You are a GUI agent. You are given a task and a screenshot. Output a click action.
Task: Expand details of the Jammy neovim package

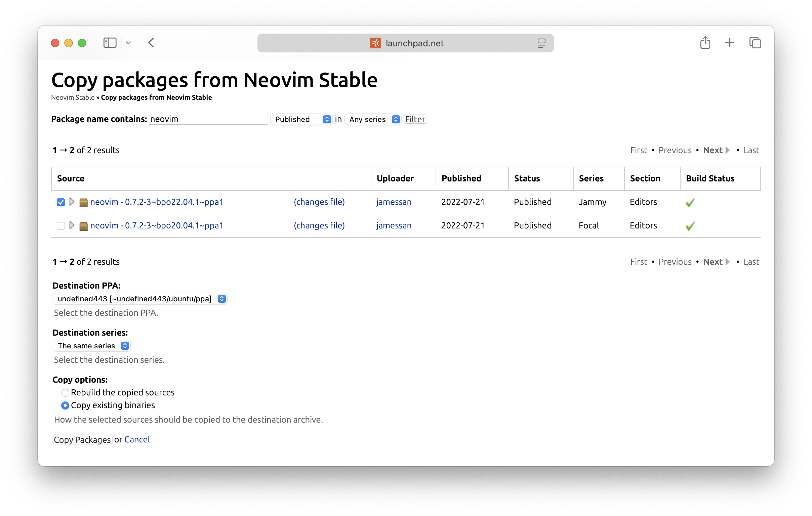click(72, 202)
